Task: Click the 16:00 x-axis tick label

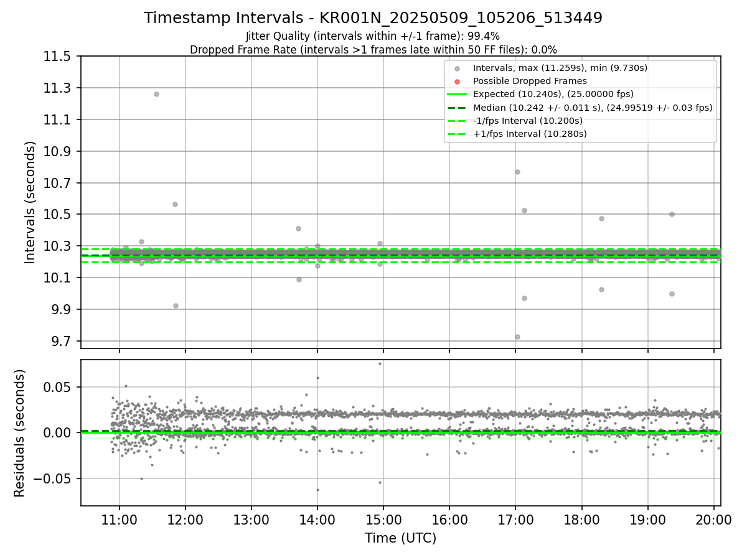Action: pyautogui.click(x=449, y=520)
